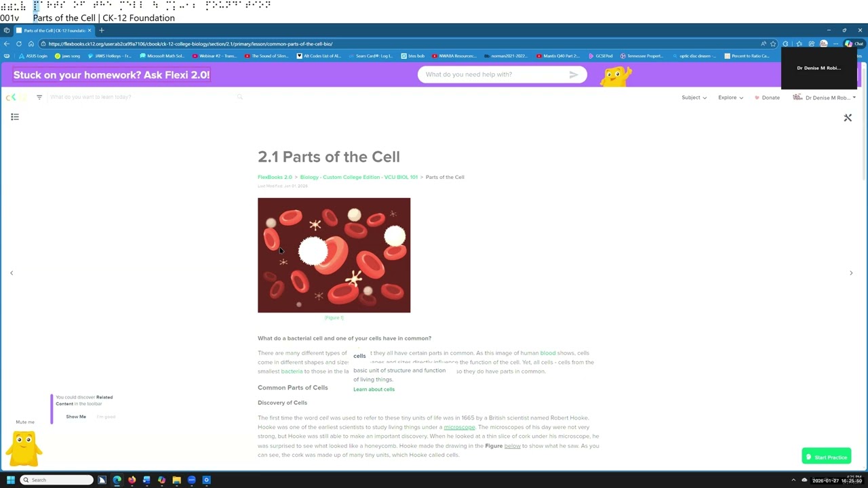Screen dimensions: 868x488
Task: Open Microsoft Edge from the taskbar
Action: [117, 480]
